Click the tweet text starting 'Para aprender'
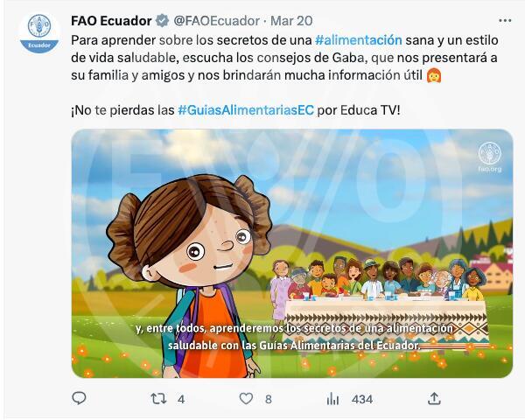 284,58
